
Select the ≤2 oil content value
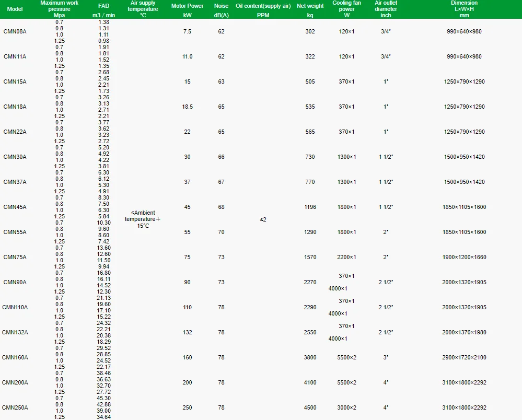(263, 219)
